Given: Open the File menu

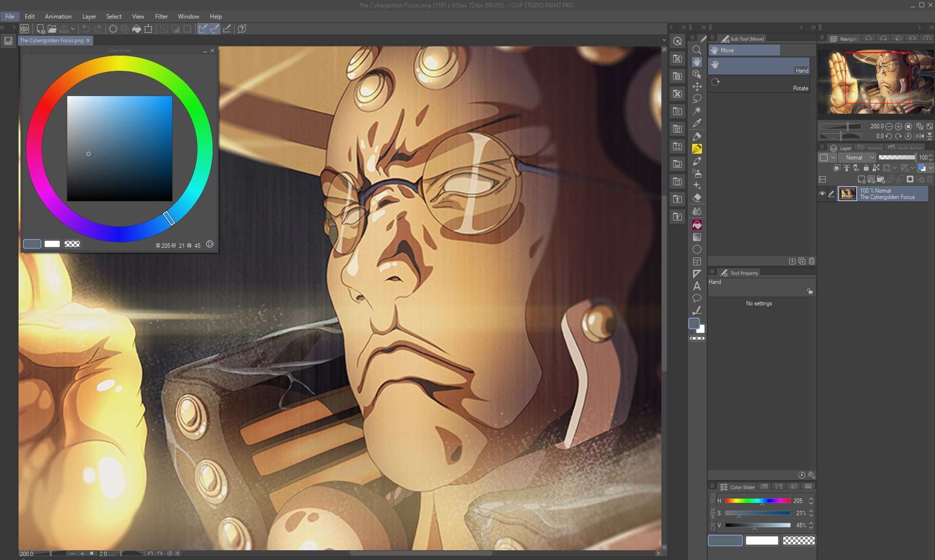Looking at the screenshot, I should (10, 16).
